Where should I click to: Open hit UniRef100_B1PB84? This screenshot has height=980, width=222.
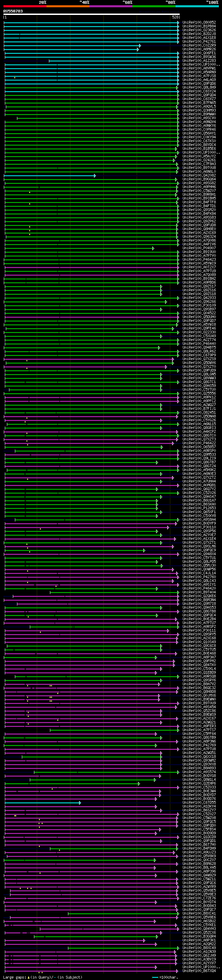pyautogui.click(x=199, y=26)
